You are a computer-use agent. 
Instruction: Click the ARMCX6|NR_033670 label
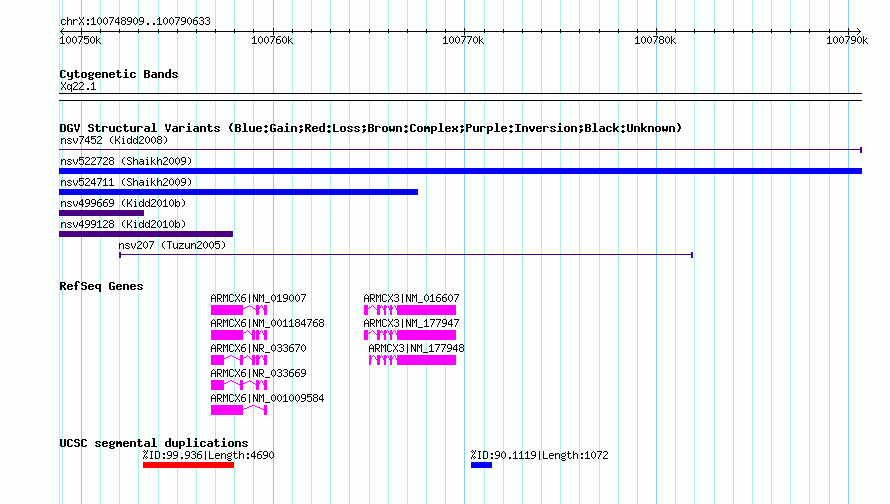[258, 348]
